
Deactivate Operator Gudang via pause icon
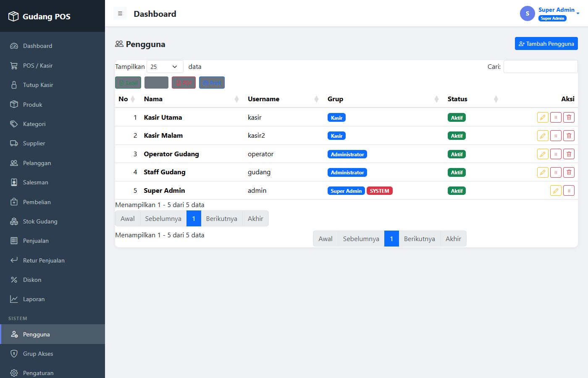coord(556,154)
